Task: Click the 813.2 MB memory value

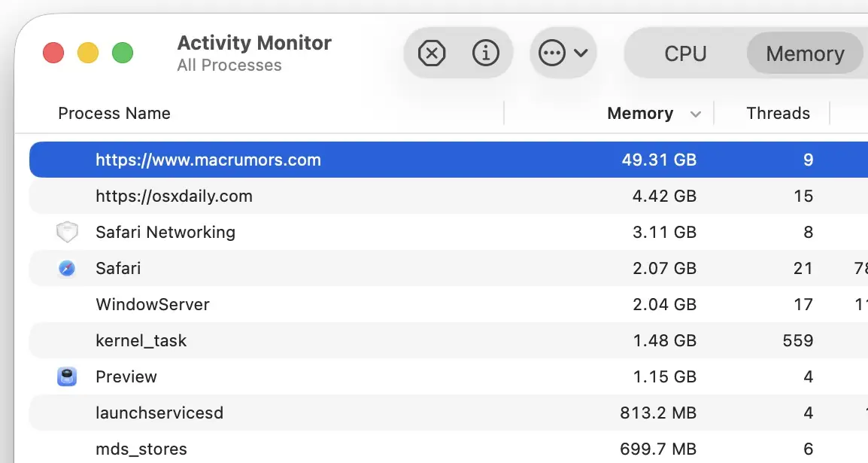Action: [658, 413]
